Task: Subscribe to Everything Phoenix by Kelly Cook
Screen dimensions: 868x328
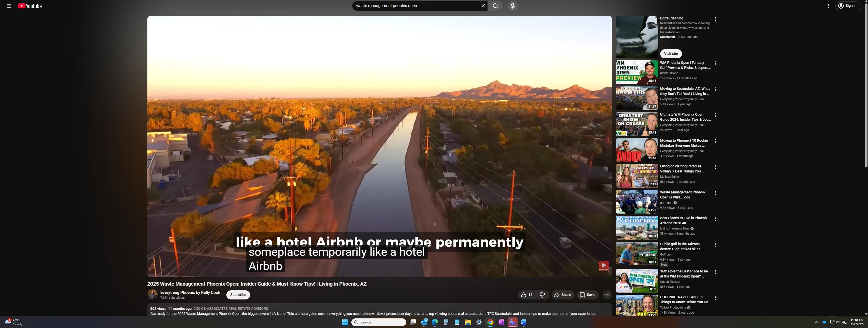Action: (x=238, y=295)
